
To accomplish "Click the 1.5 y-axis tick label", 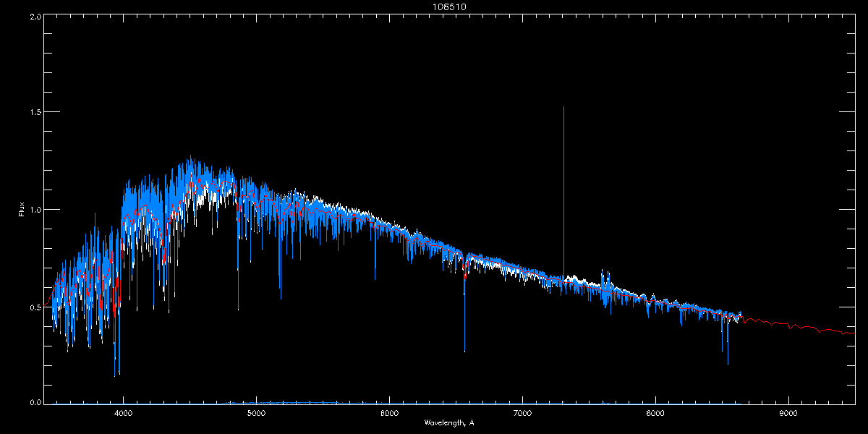I will tap(35, 113).
